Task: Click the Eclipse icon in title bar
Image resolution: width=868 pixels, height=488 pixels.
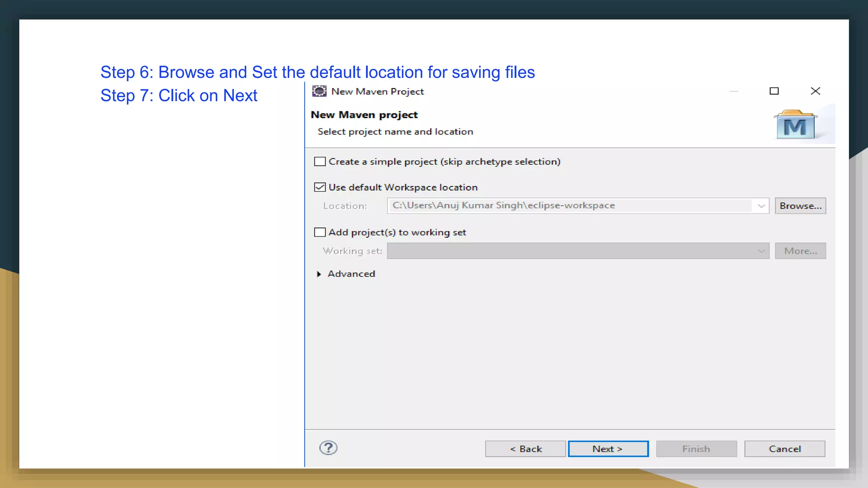Action: 319,91
